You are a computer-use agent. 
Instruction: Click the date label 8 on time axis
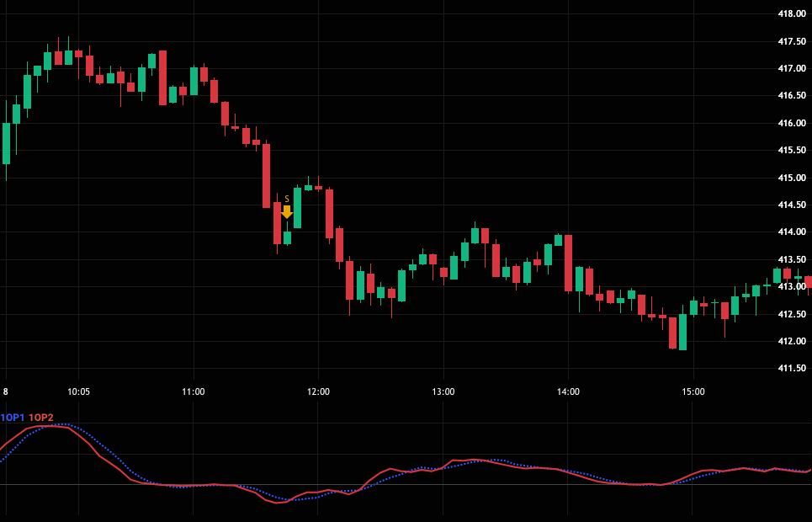(x=5, y=391)
